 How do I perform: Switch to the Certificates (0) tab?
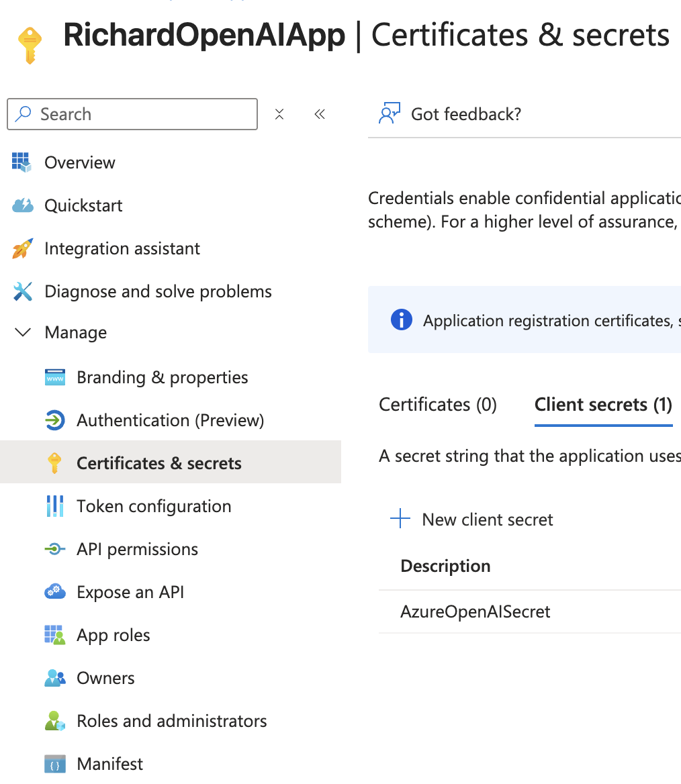point(438,405)
